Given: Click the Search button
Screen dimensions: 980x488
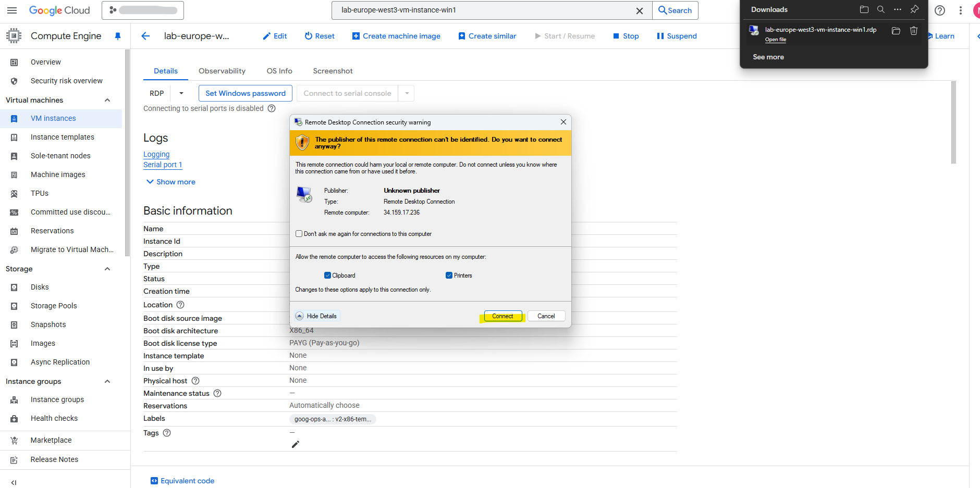Looking at the screenshot, I should (x=675, y=10).
